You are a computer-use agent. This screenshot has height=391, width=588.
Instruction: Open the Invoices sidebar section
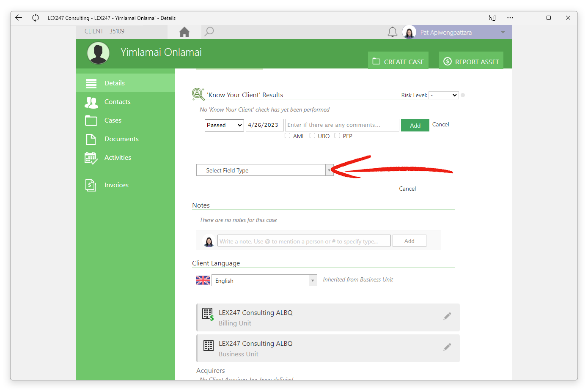(126, 185)
